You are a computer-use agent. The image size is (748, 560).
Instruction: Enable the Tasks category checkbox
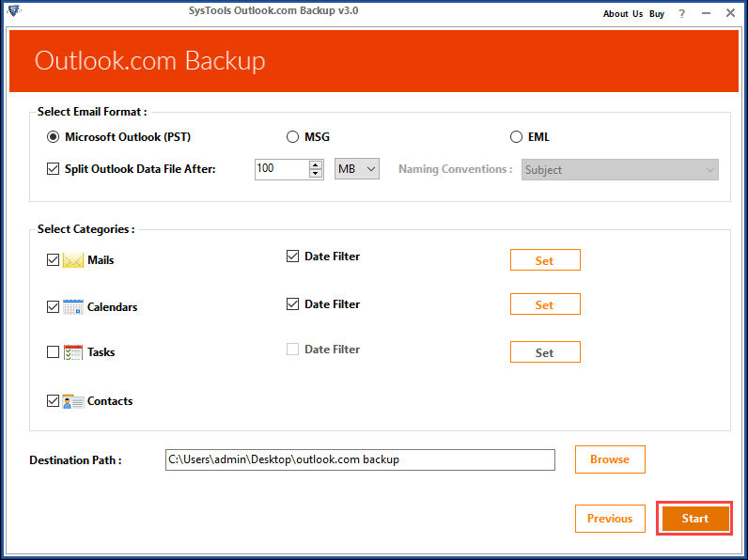click(x=53, y=352)
